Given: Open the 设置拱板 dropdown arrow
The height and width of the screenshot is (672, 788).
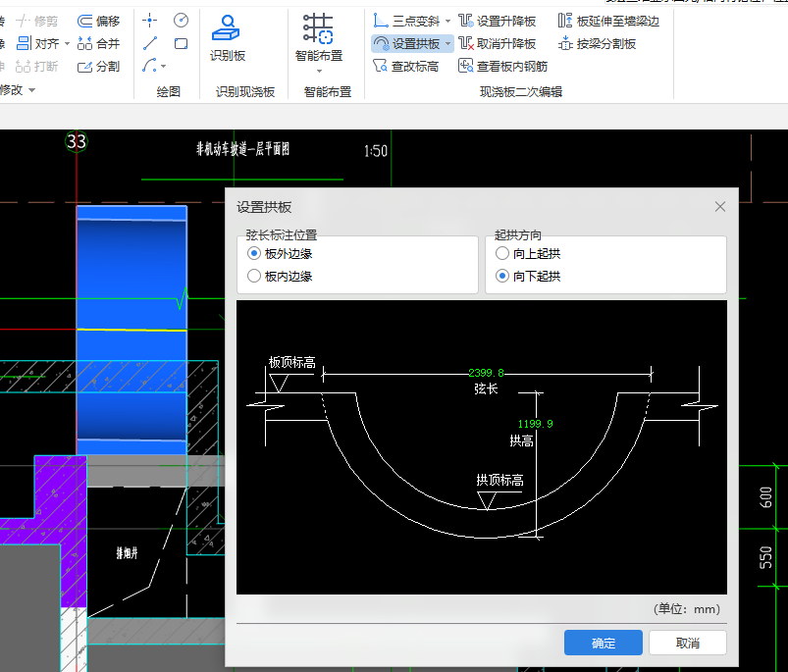Looking at the screenshot, I should (447, 44).
